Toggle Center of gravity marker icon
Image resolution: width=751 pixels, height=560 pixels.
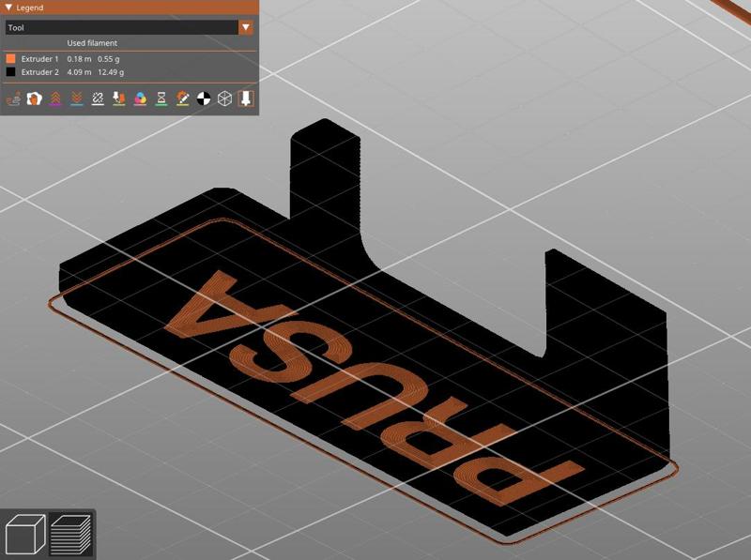[x=204, y=98]
